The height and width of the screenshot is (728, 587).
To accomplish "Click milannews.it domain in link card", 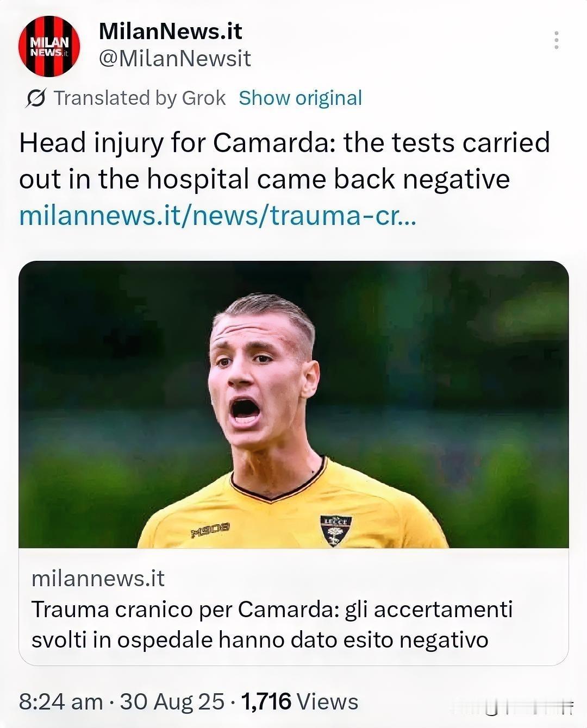I will [98, 578].
